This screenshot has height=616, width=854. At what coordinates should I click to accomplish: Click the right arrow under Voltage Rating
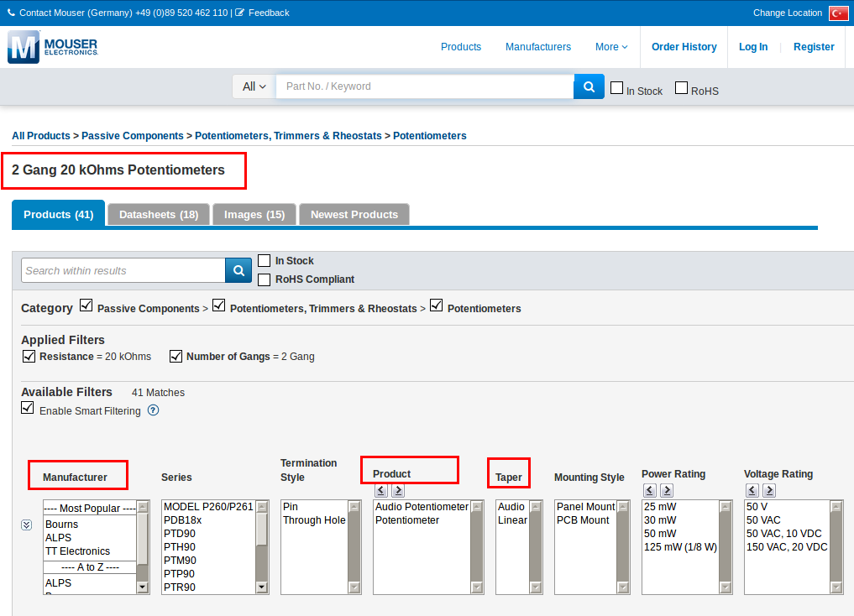click(x=769, y=490)
